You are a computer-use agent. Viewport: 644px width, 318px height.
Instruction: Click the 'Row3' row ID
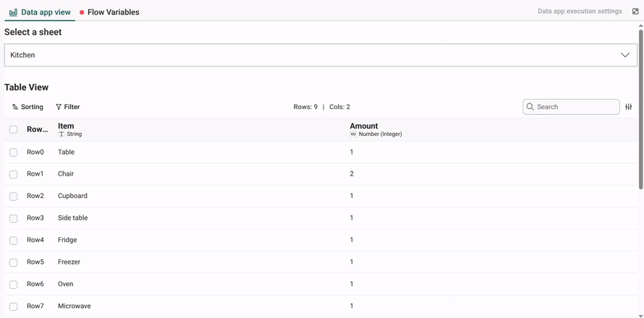[35, 218]
